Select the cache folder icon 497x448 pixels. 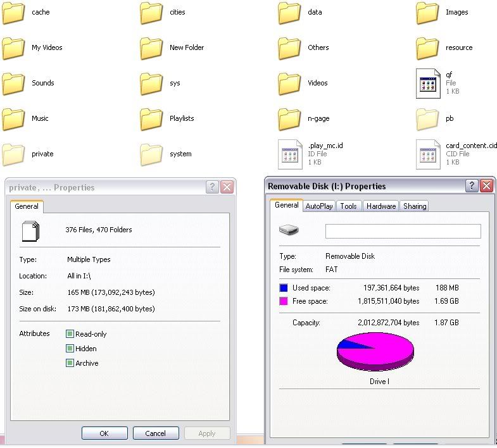(x=13, y=13)
